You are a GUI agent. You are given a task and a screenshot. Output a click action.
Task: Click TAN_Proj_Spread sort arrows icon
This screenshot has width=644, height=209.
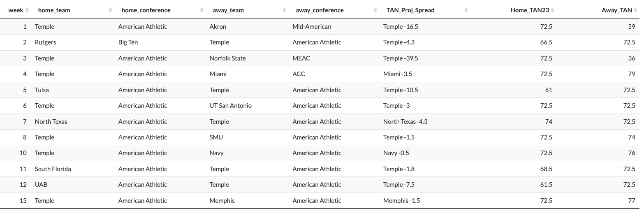click(466, 10)
